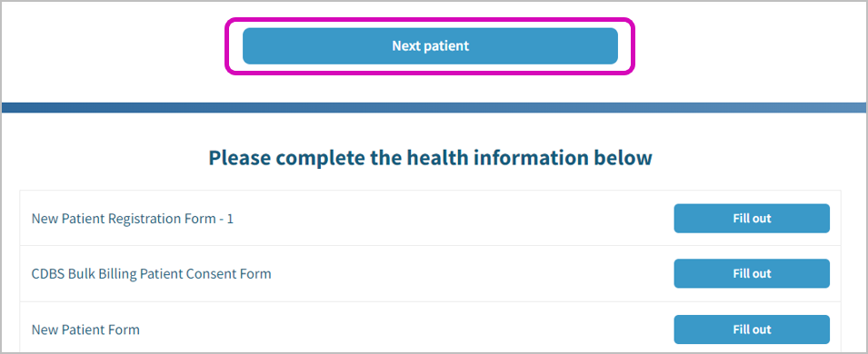Click the word 'Please' in the heading
This screenshot has width=868, height=354.
240,158
